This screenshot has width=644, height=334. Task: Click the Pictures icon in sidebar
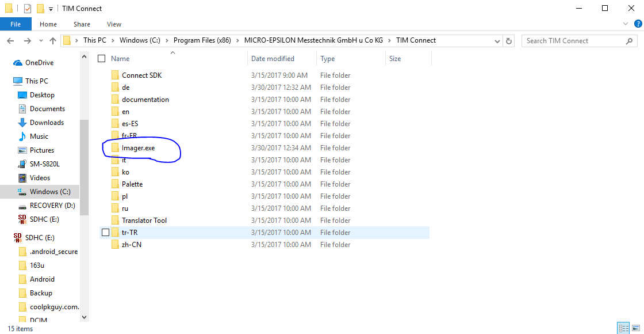pos(22,150)
